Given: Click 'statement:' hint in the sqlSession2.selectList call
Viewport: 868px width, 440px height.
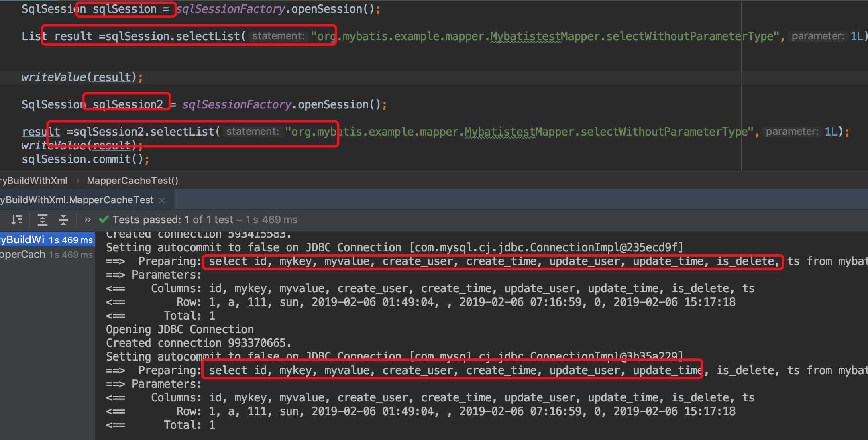Looking at the screenshot, I should (253, 132).
